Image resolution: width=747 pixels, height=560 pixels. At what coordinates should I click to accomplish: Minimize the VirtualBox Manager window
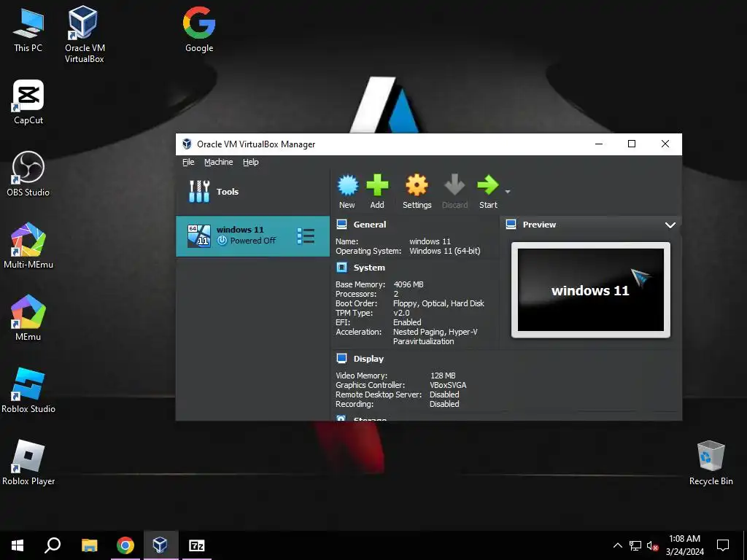click(x=599, y=144)
